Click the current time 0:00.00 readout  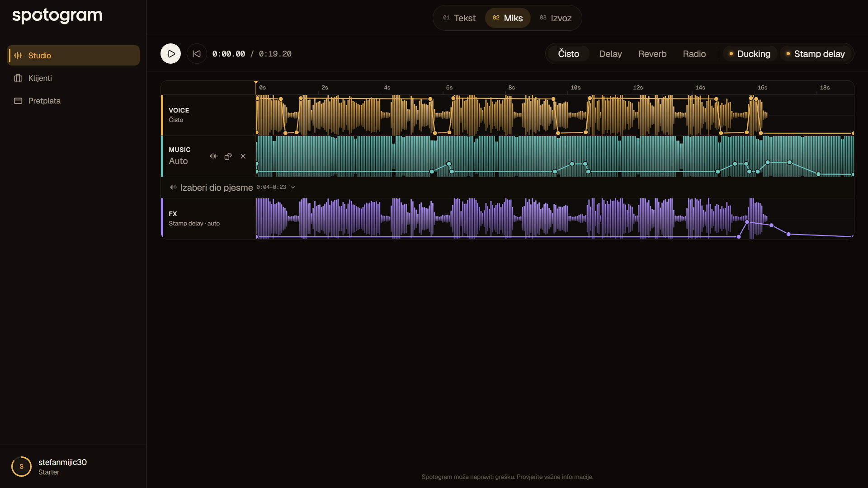229,54
